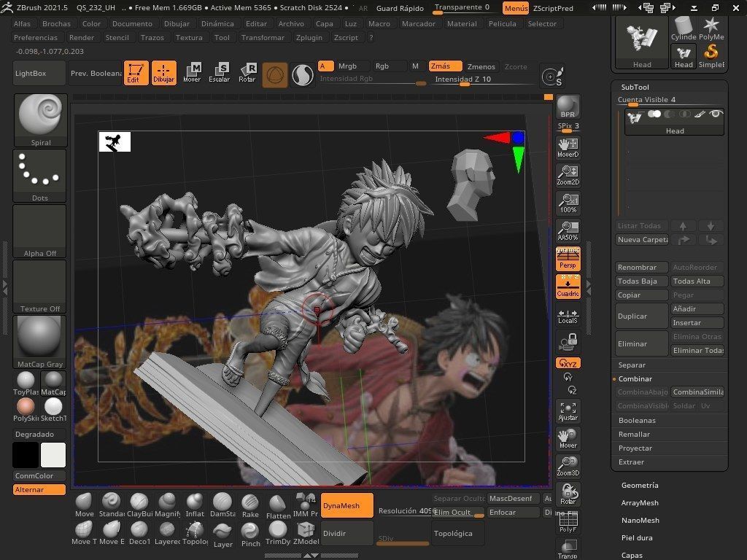Screen dimensions: 747x560
Task: Open LightBox browser
Action: point(38,74)
